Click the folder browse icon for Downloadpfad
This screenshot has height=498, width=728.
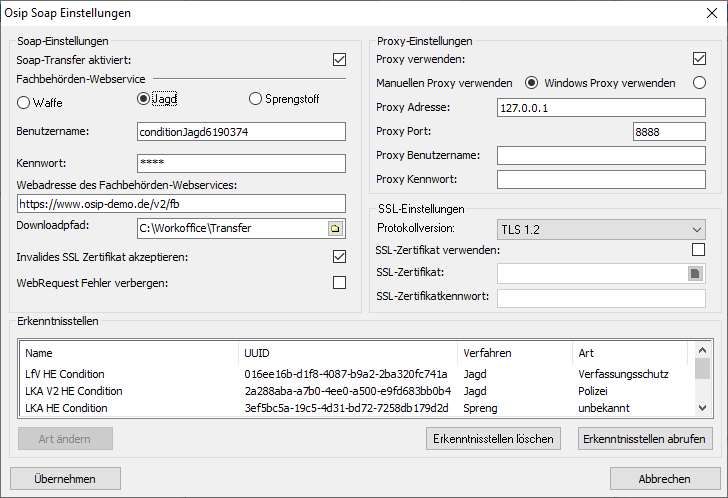pos(335,228)
